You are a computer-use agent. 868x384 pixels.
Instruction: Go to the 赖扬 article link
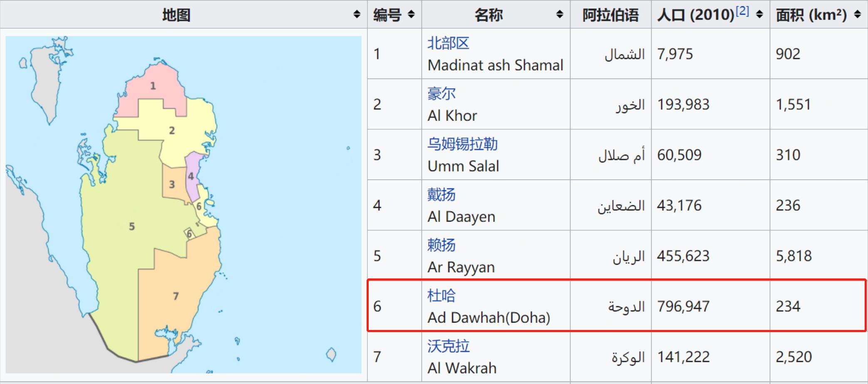click(x=441, y=245)
